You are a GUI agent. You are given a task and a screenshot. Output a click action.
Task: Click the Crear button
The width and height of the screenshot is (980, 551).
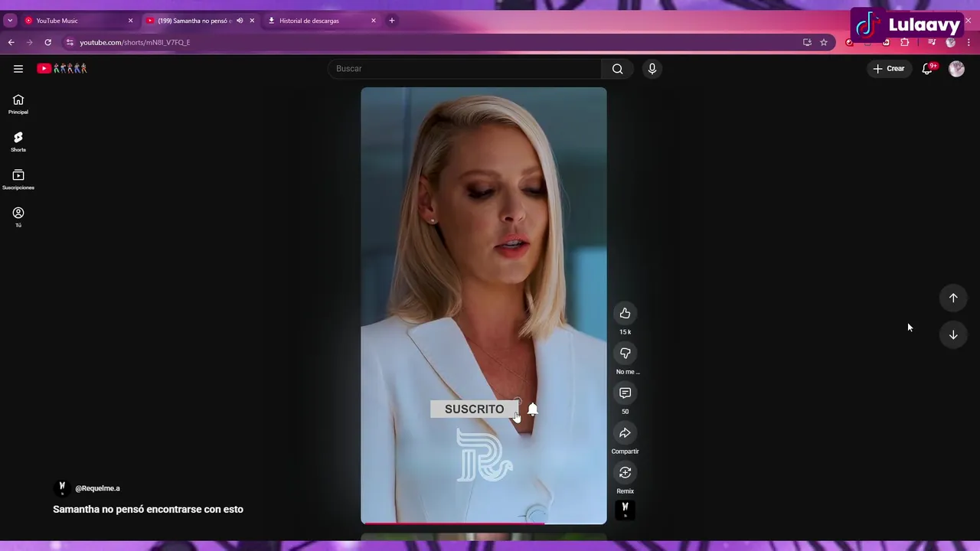(889, 69)
